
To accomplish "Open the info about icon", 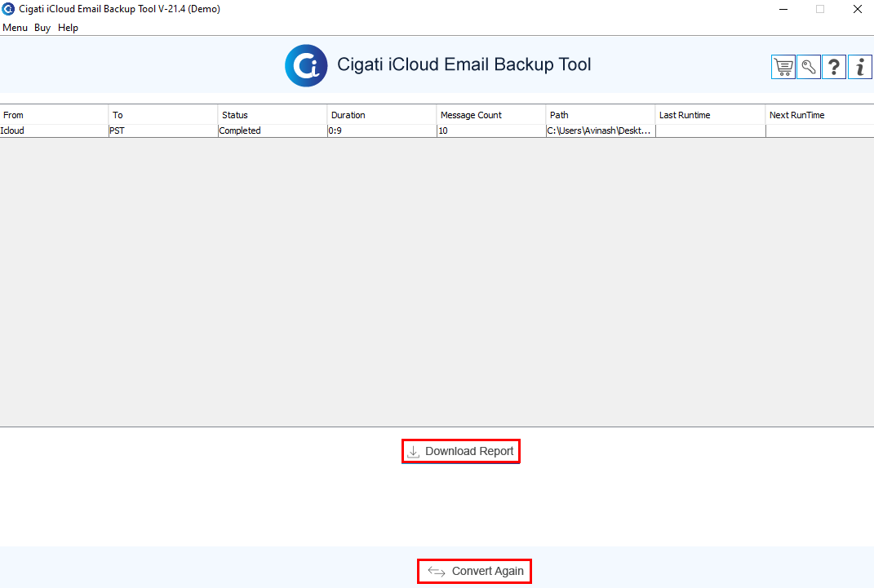I will (x=860, y=67).
